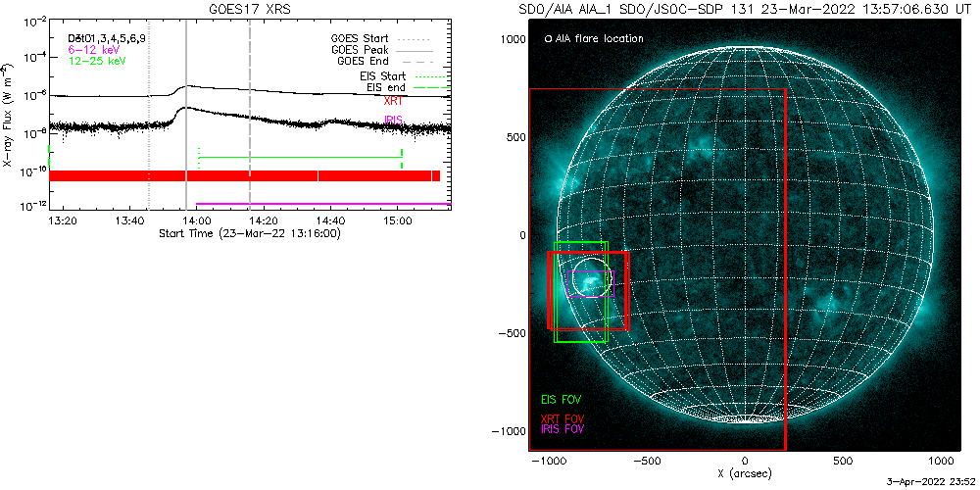Click the 'X (arcsec)' axis label

point(746,474)
